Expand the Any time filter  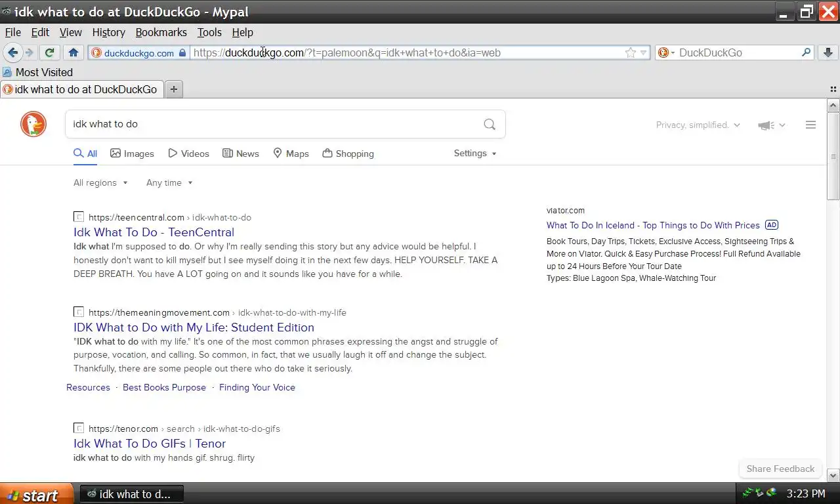click(169, 182)
